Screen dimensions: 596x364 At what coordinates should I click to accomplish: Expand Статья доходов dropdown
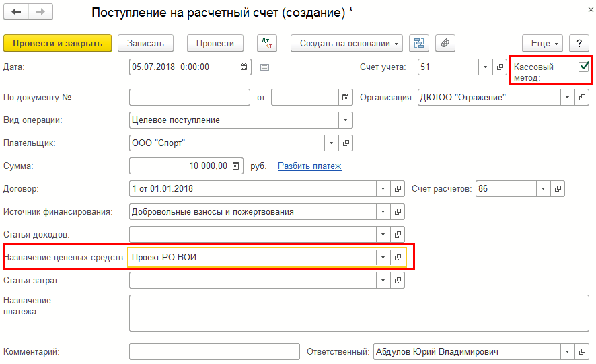[x=383, y=234]
